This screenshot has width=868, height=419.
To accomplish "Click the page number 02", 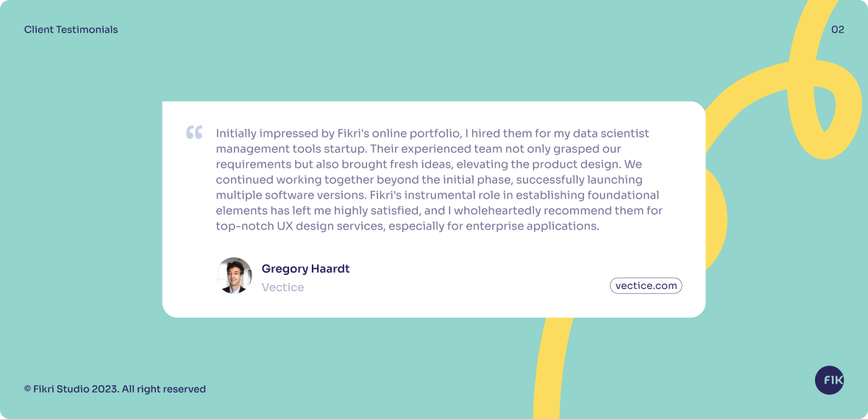I will click(837, 30).
